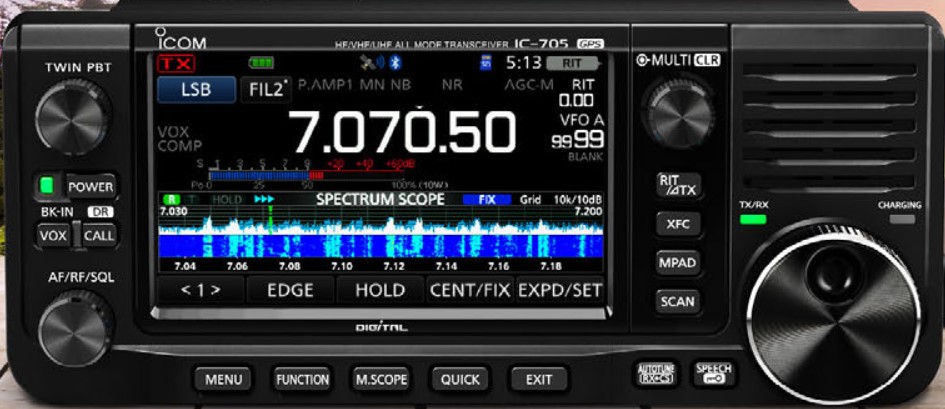945x409 pixels.
Task: Tap memory channel number 99
Action: click(x=588, y=141)
